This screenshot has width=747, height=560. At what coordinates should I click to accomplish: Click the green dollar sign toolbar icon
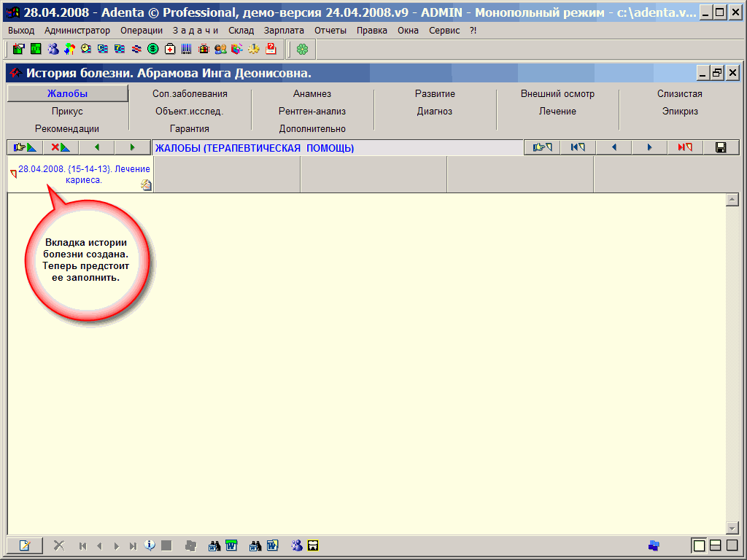(x=152, y=49)
